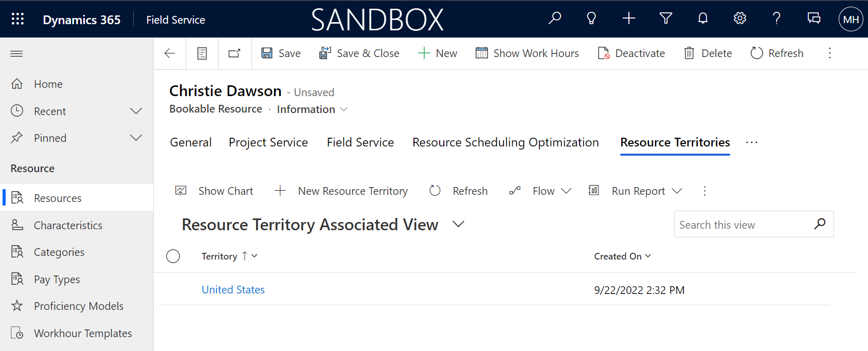Click the plus quick create icon
This screenshot has height=351, width=868.
[629, 19]
